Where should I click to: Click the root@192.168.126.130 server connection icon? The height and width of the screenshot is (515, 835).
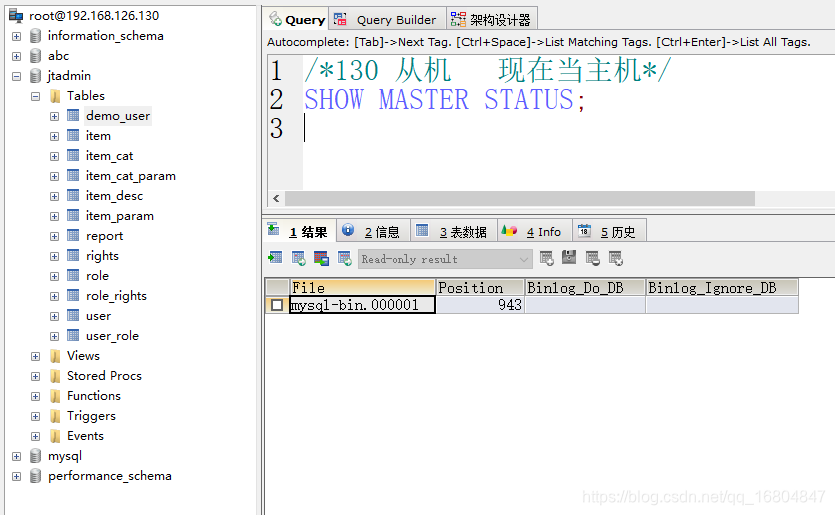tap(17, 16)
